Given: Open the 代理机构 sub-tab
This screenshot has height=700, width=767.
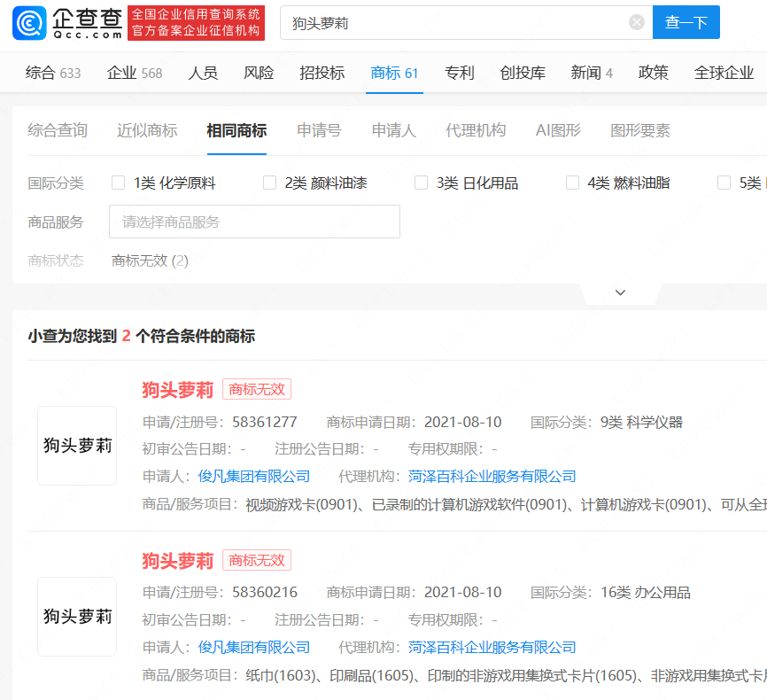Looking at the screenshot, I should [x=476, y=130].
